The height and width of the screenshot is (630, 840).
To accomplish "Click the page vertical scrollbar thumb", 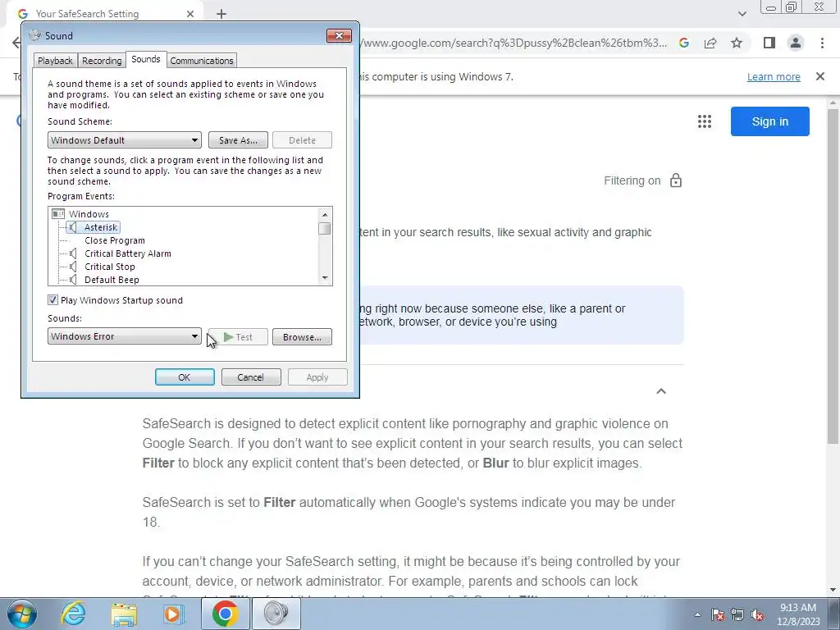I will coord(833,276).
